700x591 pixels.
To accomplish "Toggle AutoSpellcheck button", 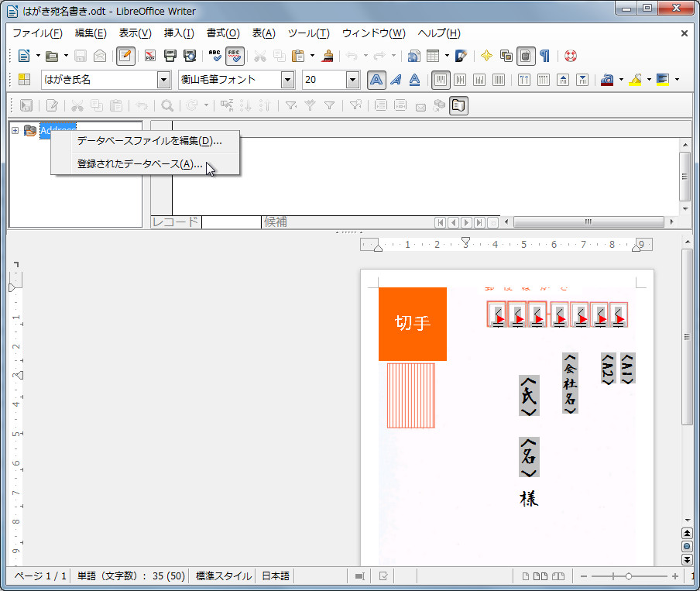I will click(235, 56).
